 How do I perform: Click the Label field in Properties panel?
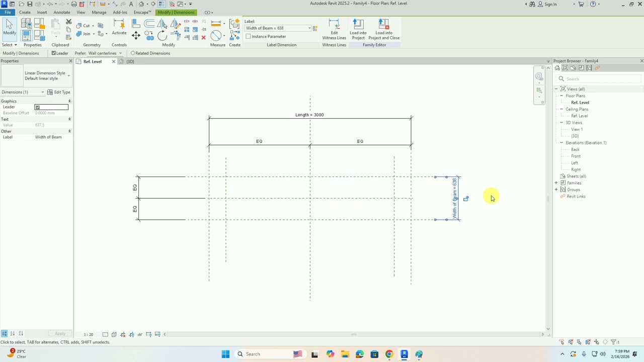pos(52,137)
